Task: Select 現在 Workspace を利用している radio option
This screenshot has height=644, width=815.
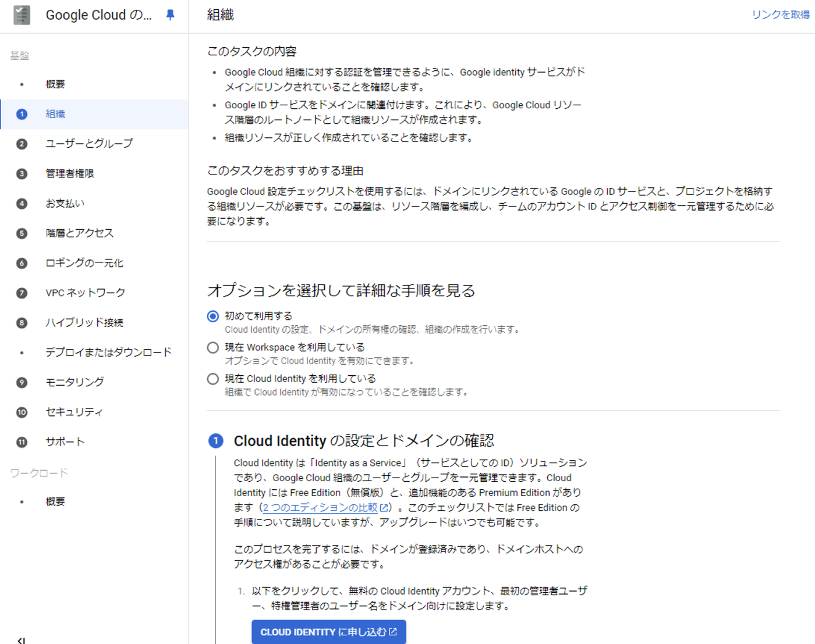Action: (x=213, y=347)
